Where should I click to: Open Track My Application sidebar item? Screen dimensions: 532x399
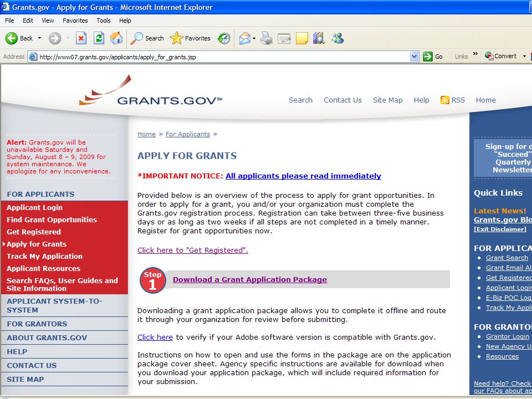pos(44,256)
